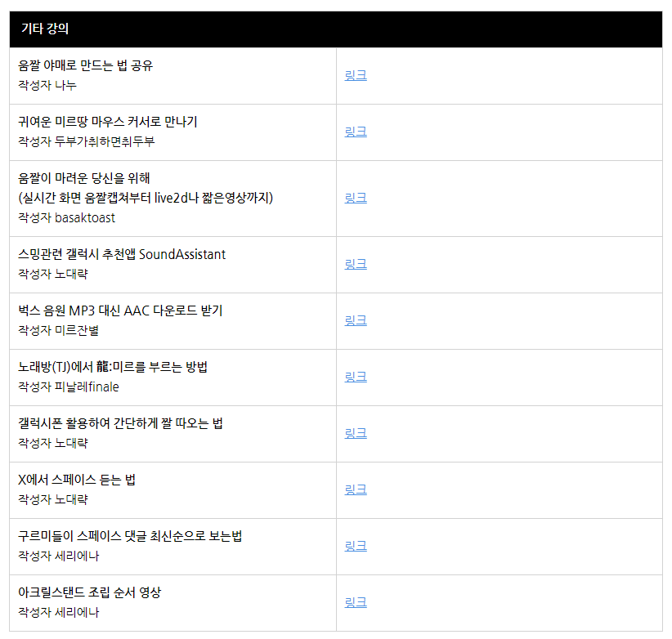Select the title 벅스 음원 MP3 대신 AAC 다운로드 받기
Screen dimensions: 672x639
click(x=120, y=311)
